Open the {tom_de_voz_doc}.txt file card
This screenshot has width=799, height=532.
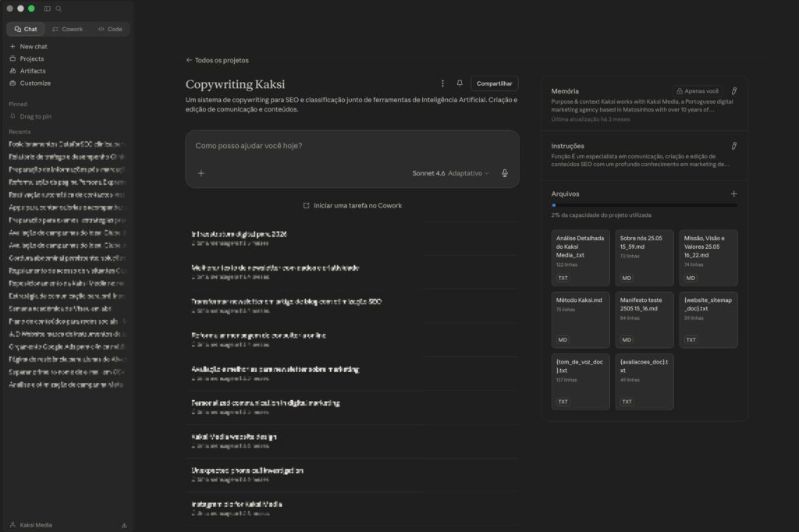(x=581, y=381)
